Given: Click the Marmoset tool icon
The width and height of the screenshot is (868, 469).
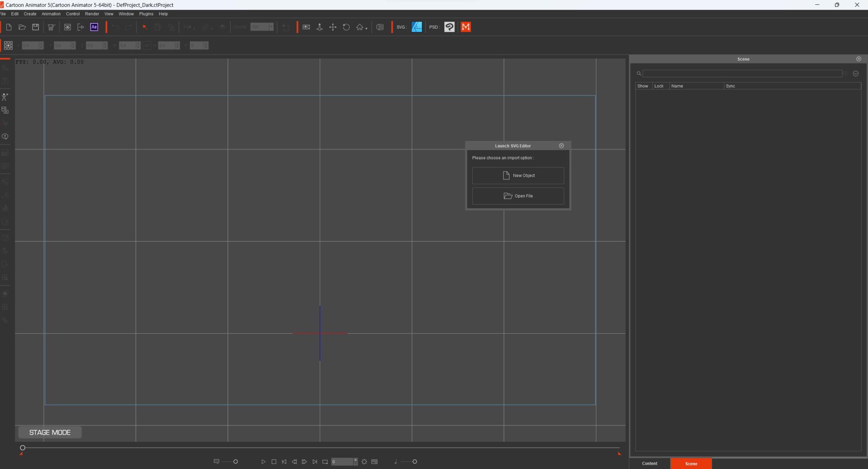Looking at the screenshot, I should pos(467,27).
